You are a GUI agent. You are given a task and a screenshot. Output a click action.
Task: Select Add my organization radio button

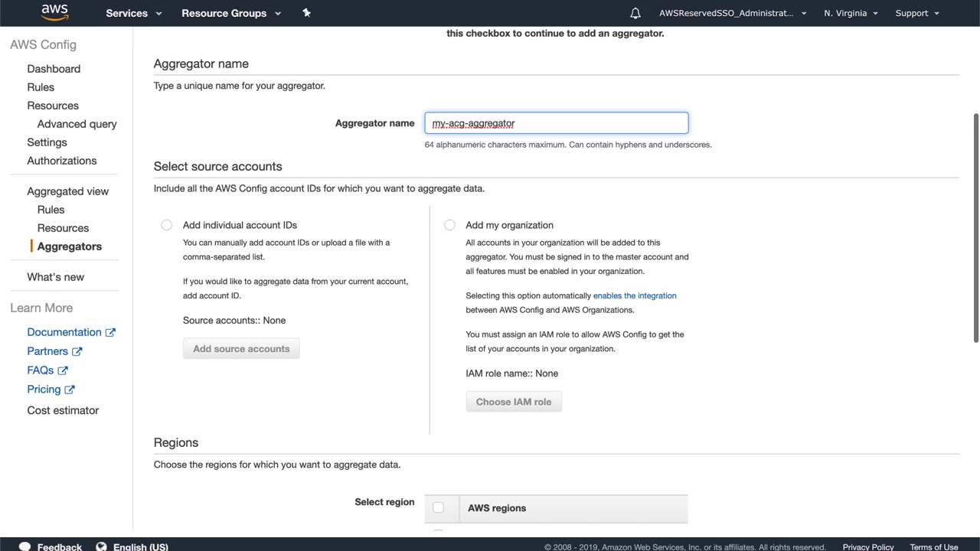point(450,225)
